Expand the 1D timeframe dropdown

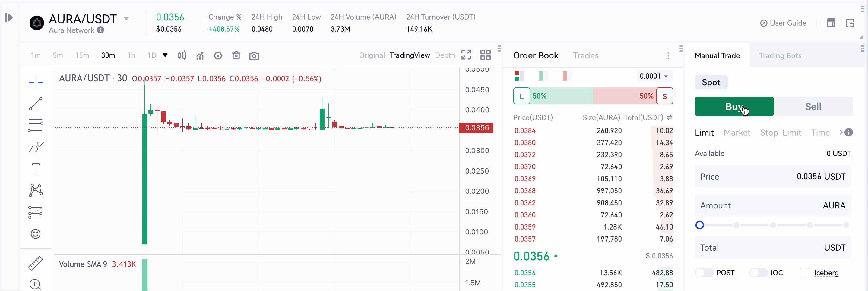click(x=165, y=55)
